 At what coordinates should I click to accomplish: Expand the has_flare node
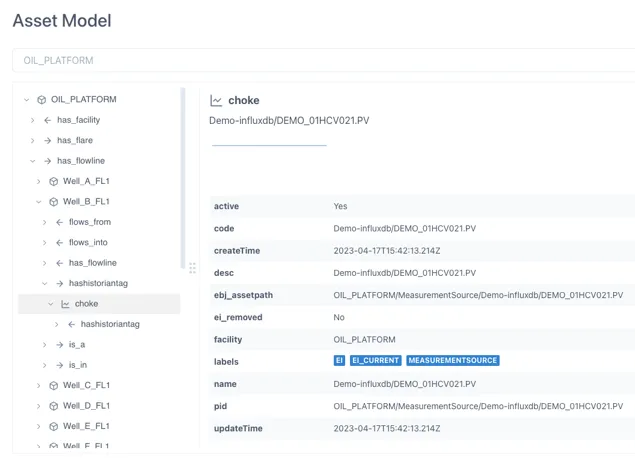pos(32,141)
